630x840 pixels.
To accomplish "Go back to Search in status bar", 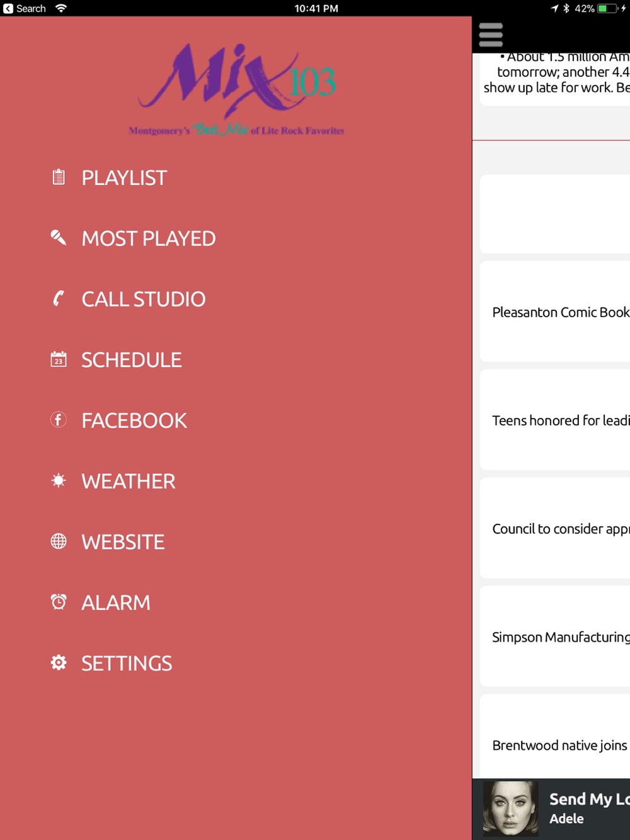I will tap(25, 8).
